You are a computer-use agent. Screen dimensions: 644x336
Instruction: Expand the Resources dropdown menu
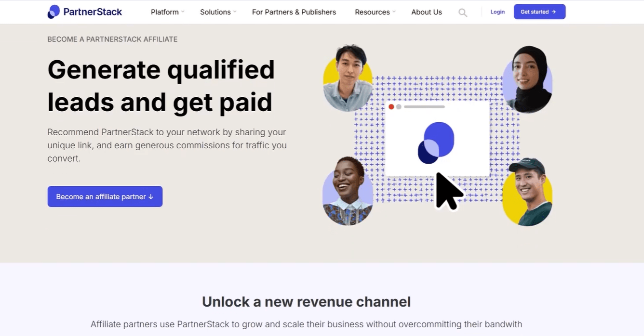[x=375, y=12]
